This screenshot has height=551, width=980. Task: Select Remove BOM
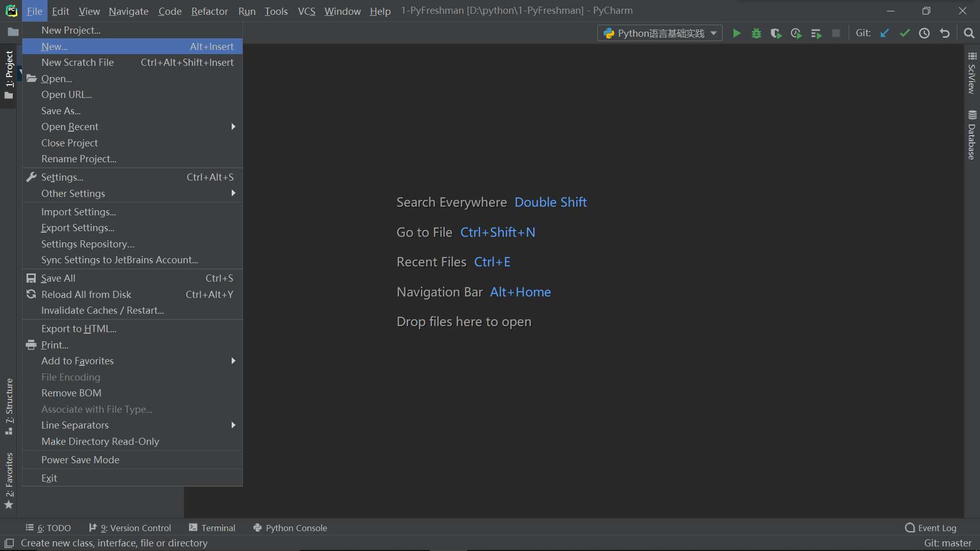132,393
